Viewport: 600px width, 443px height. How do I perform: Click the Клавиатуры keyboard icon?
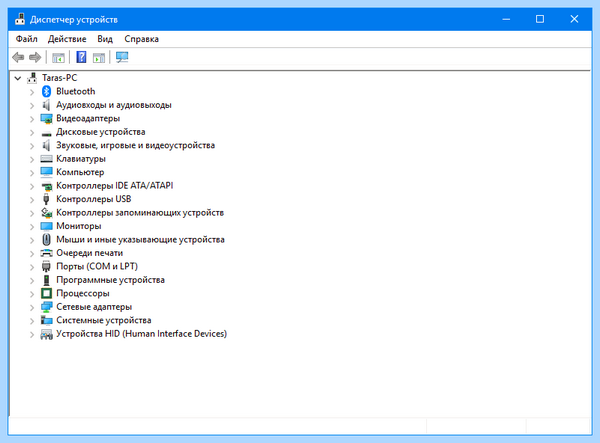[x=46, y=159]
